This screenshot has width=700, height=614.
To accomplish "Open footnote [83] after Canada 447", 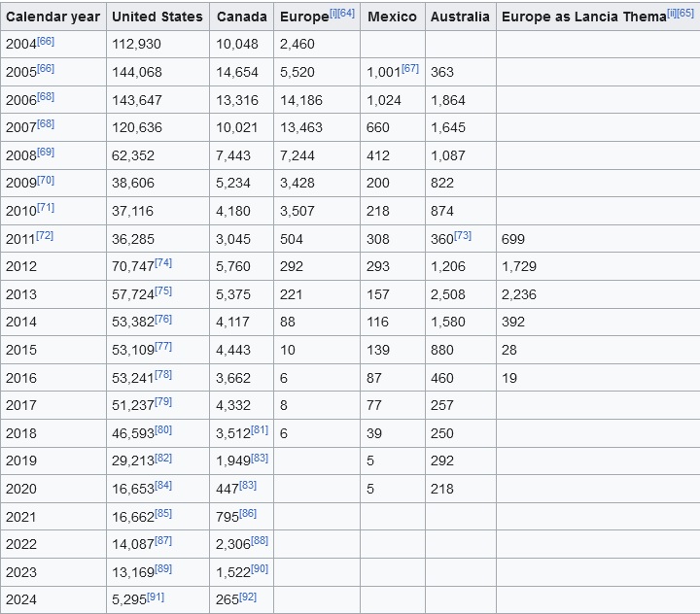I will coord(248,485).
